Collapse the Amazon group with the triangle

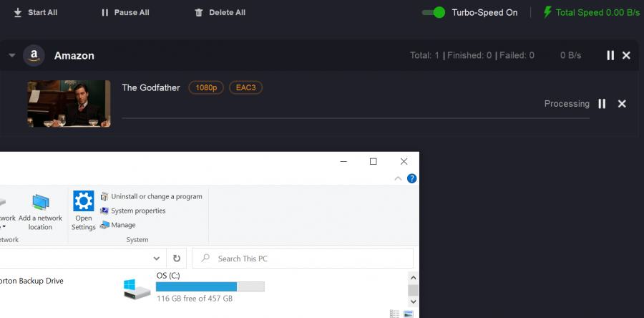click(x=12, y=55)
